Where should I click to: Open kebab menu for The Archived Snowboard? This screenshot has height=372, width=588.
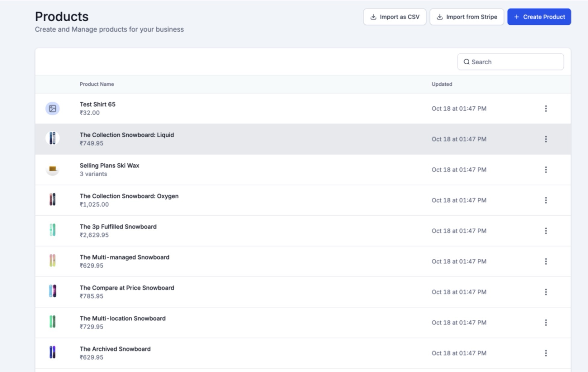(546, 353)
